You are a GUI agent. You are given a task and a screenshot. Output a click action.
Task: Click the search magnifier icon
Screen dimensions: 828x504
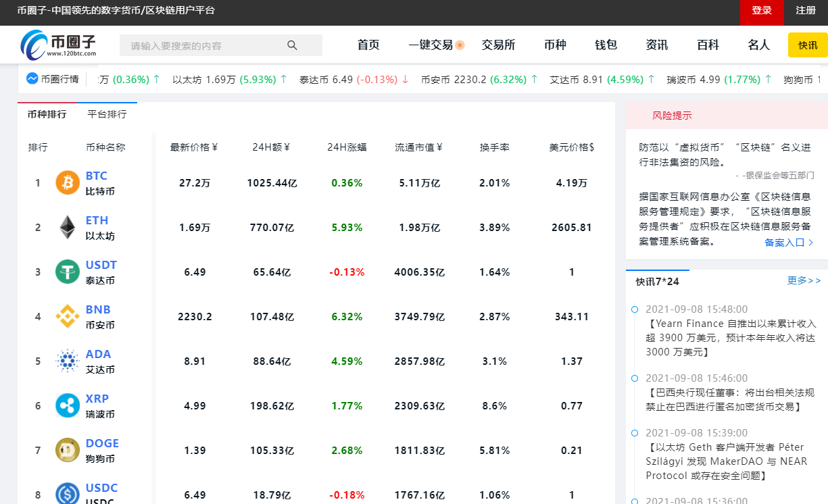[292, 45]
